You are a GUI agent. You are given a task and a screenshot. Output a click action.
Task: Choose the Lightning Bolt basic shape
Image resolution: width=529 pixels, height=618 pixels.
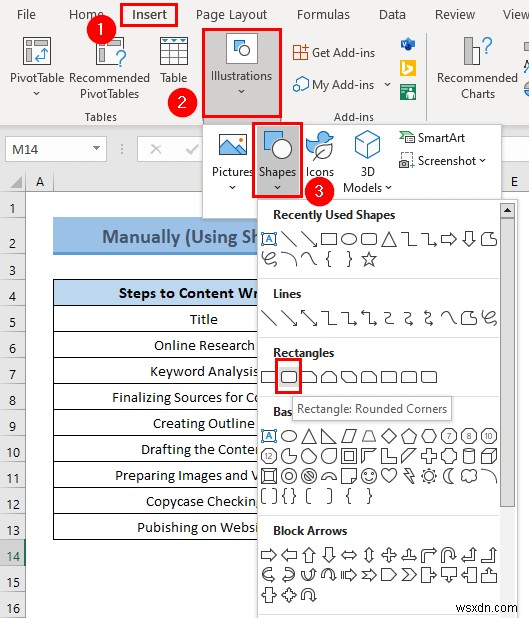(409, 476)
